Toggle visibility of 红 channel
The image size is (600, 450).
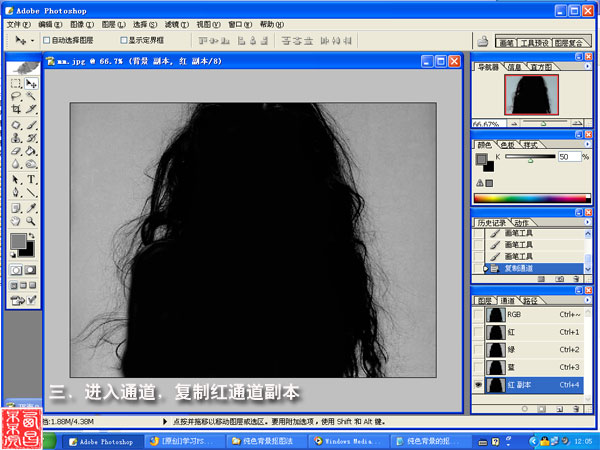(478, 332)
